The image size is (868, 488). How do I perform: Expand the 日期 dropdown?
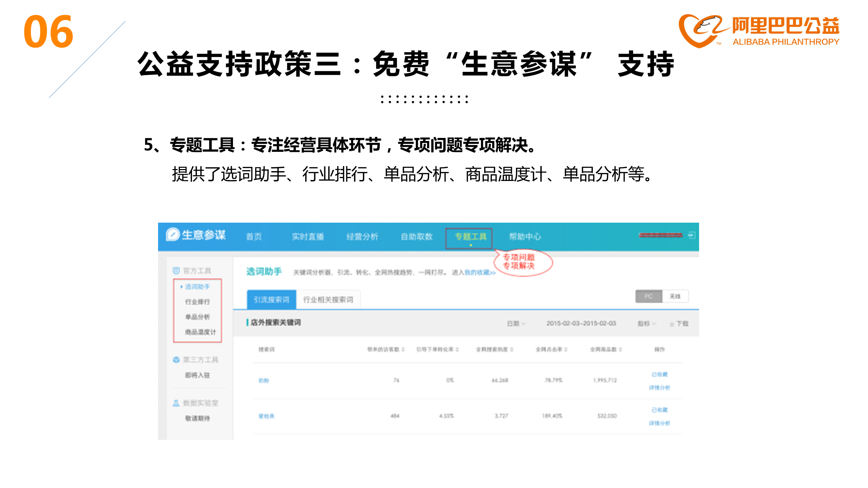[x=516, y=324]
